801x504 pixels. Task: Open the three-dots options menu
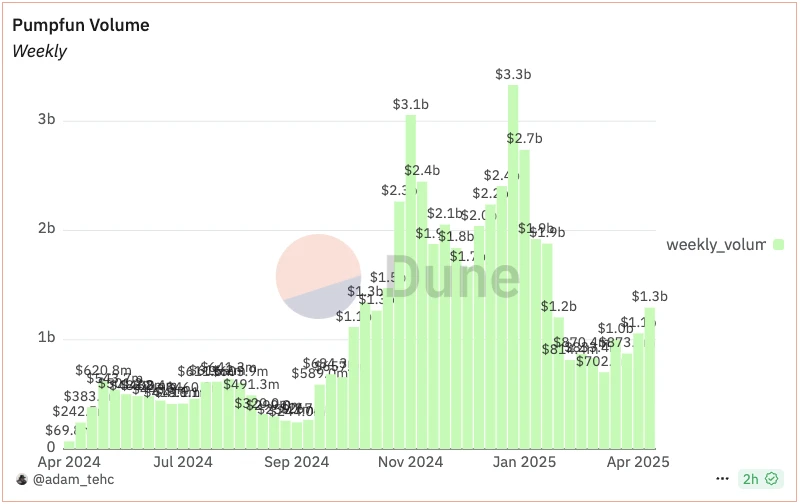[722, 479]
